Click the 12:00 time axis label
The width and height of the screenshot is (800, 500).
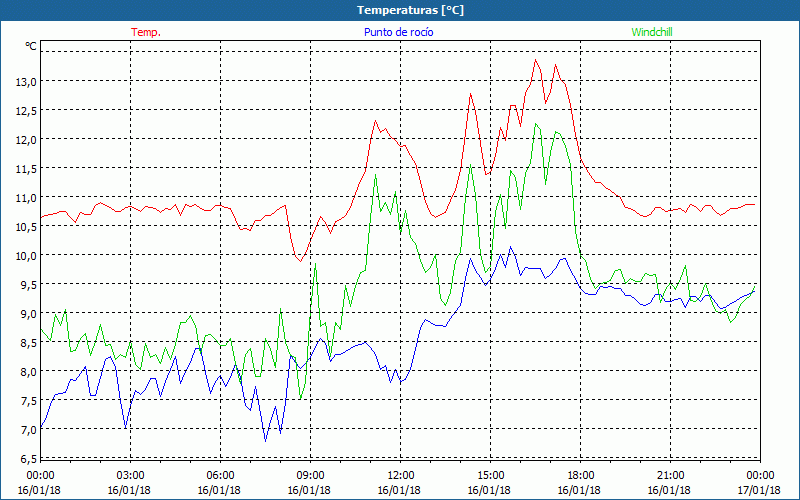400,475
